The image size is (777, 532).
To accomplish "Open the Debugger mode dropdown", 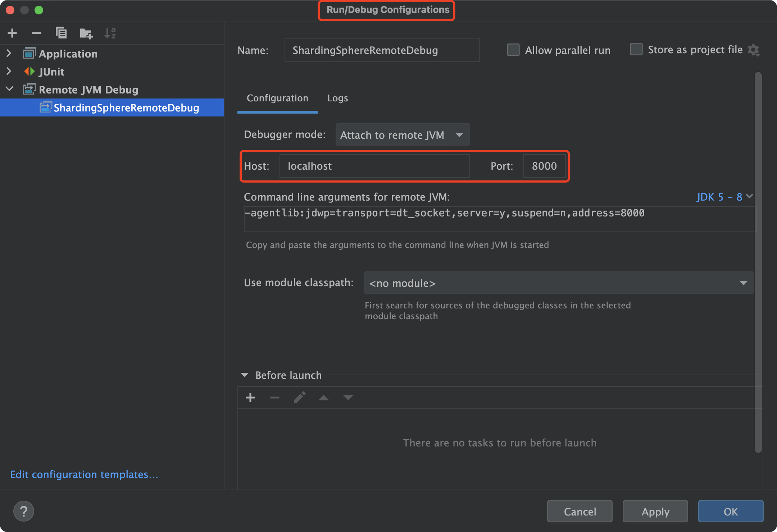I will click(x=402, y=135).
